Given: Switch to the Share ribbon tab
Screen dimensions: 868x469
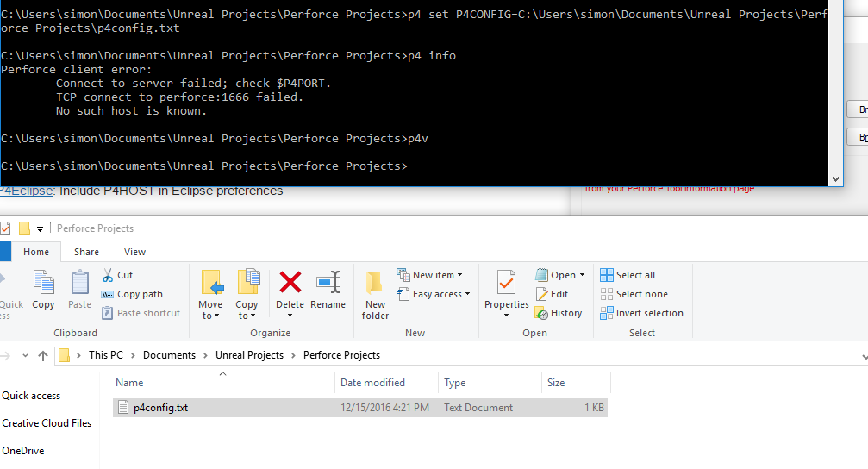Looking at the screenshot, I should tap(86, 252).
